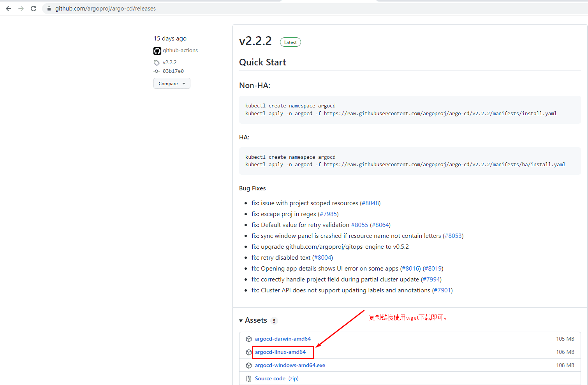This screenshot has width=588, height=385.
Task: Download argocd-windows-amd64.exe asset
Action: 290,365
